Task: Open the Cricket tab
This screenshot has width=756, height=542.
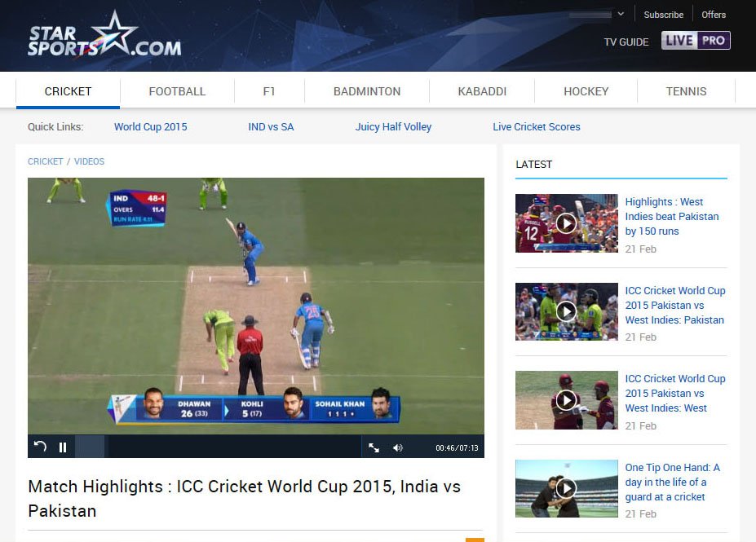Action: pyautogui.click(x=68, y=91)
